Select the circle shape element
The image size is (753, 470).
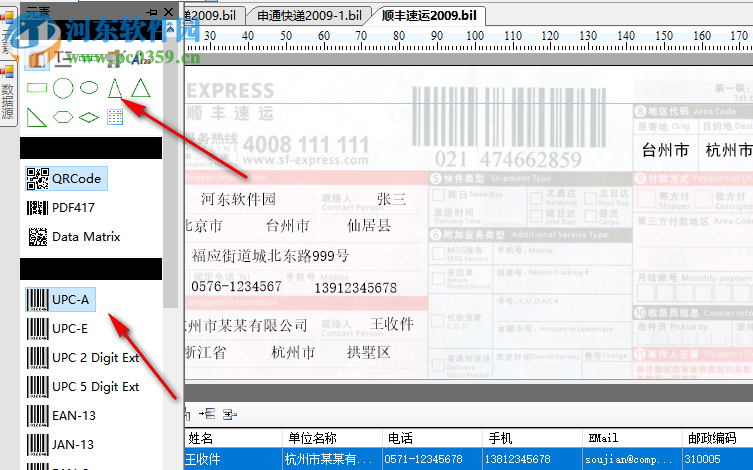63,88
